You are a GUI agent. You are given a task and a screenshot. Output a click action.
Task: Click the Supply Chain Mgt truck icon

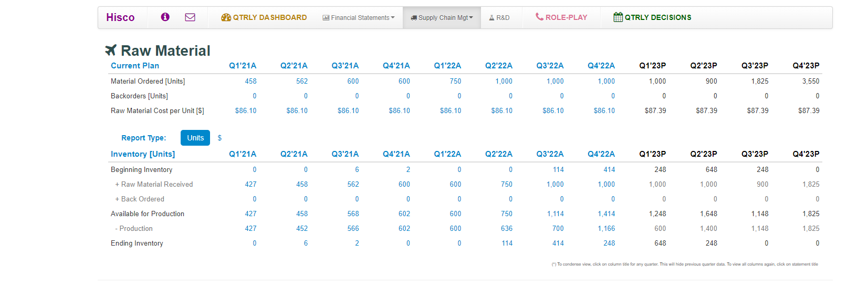tap(414, 18)
